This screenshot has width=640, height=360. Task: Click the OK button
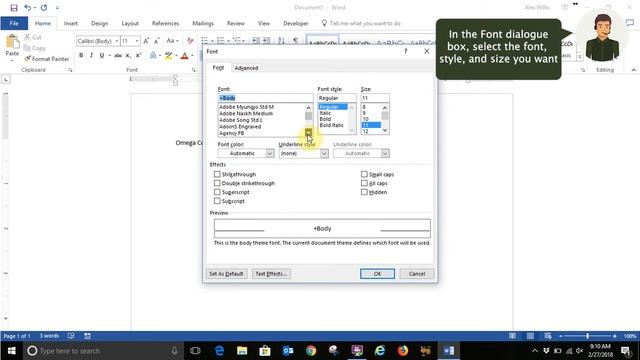click(377, 274)
